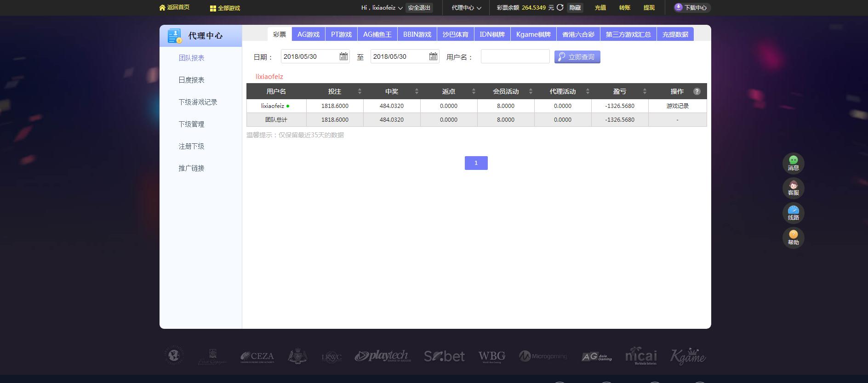Switch to the AG捕鱼王 tab
This screenshot has width=868, height=383.
click(x=377, y=34)
